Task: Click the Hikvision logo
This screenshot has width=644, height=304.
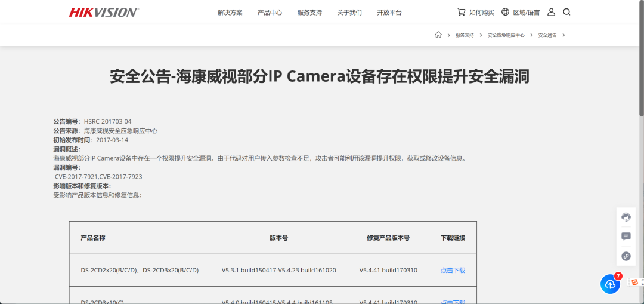Action: [104, 13]
